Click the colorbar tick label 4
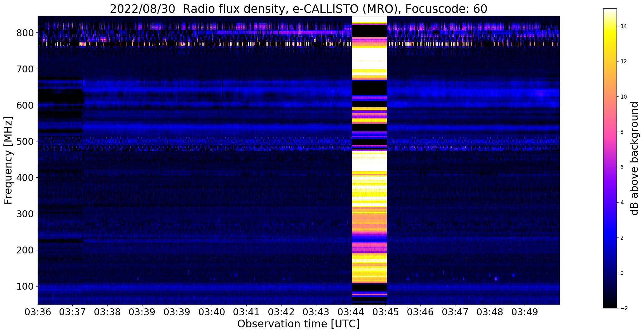This screenshot has height=333, width=644. (622, 203)
